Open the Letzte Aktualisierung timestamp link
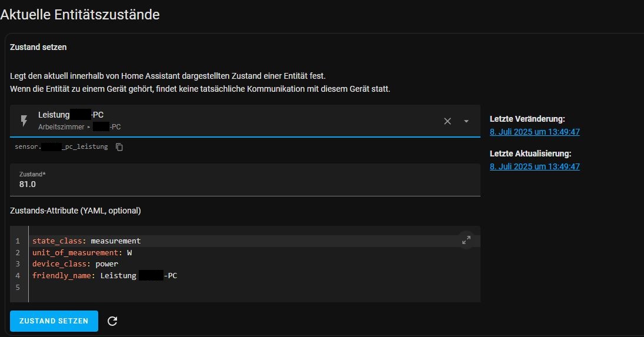Image resolution: width=644 pixels, height=337 pixels. click(535, 166)
